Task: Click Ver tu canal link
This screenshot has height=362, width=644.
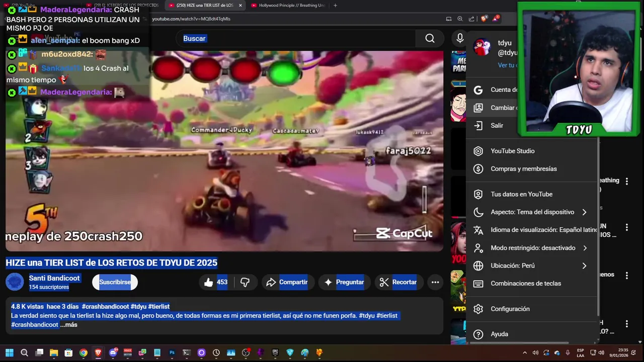Action: 507,65
